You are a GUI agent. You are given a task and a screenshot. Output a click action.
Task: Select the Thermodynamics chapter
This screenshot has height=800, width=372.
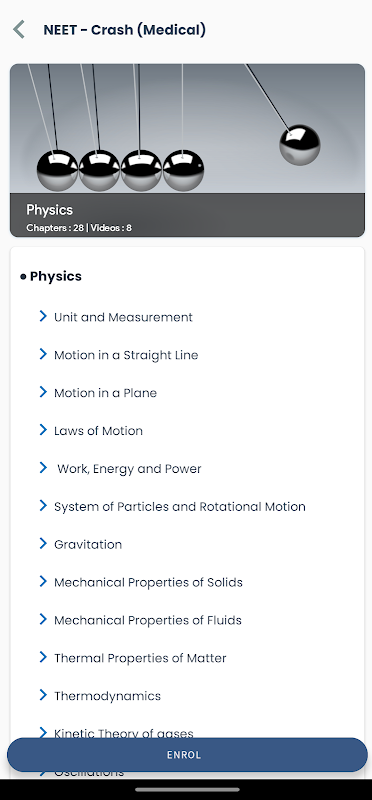coord(107,696)
